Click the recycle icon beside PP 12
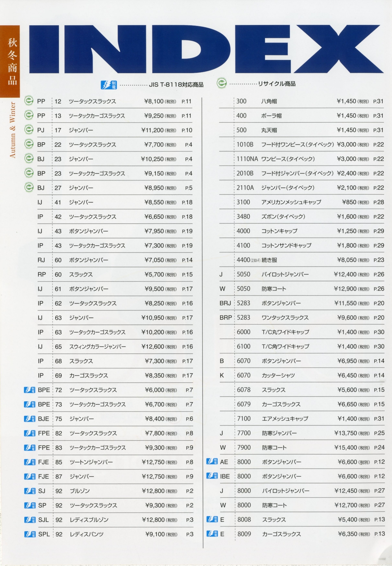The height and width of the screenshot is (566, 392). [x=29, y=101]
